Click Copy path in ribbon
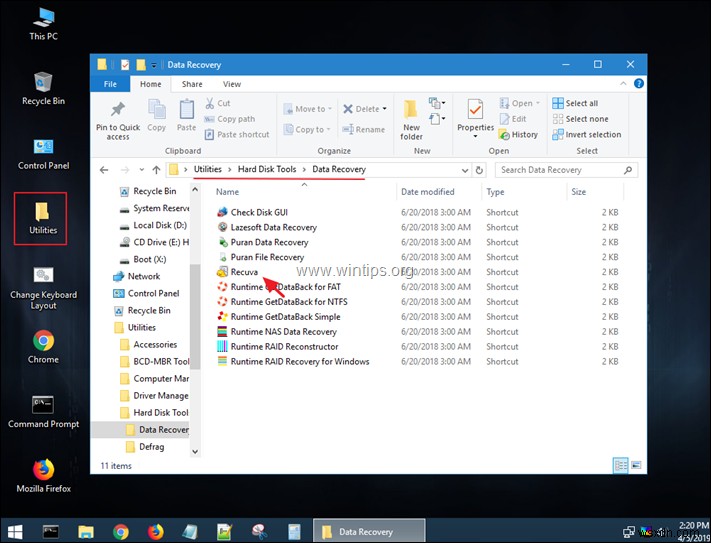This screenshot has width=711, height=543. pos(229,119)
